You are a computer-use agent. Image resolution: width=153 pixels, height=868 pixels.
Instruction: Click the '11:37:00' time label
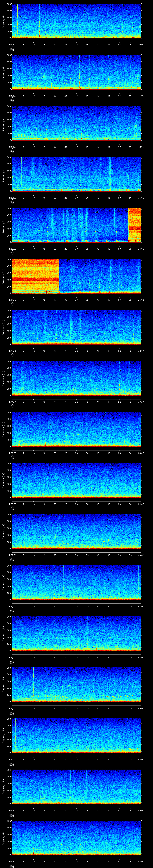pyautogui.click(x=12, y=453)
